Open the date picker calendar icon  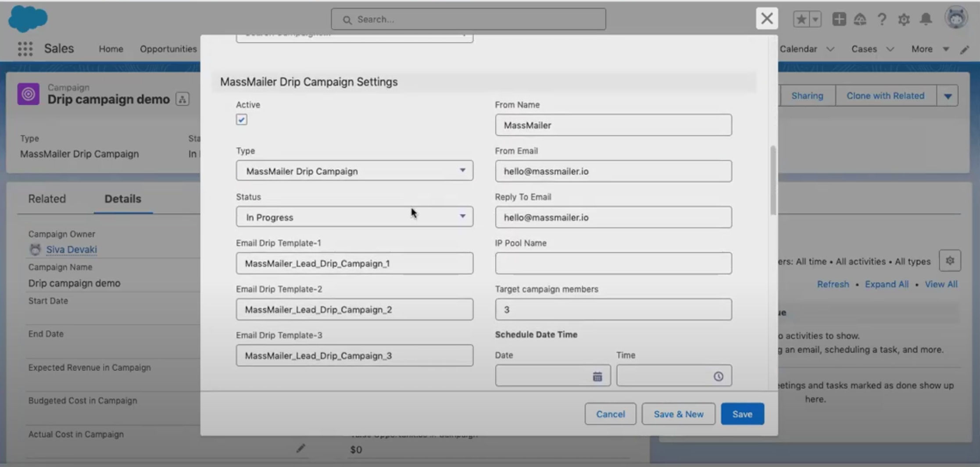pos(597,376)
